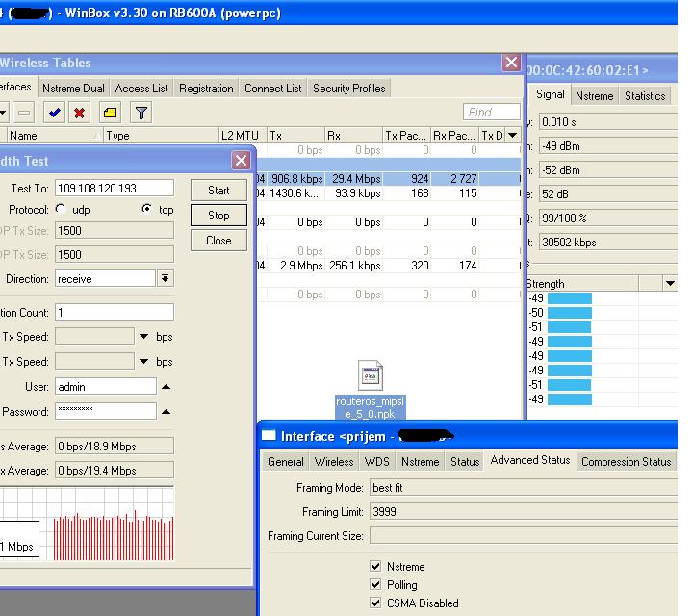Collapse the Password field arrow
Image resolution: width=693 pixels, height=616 pixels.
coord(166,412)
